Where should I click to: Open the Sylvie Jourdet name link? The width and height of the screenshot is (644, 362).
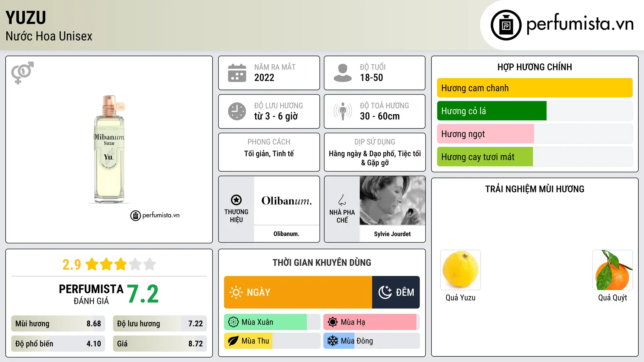(x=392, y=234)
